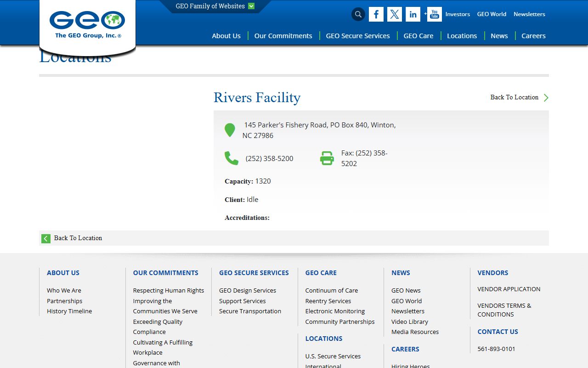Click bottom Back To Location link
The image size is (588, 368).
coord(78,238)
